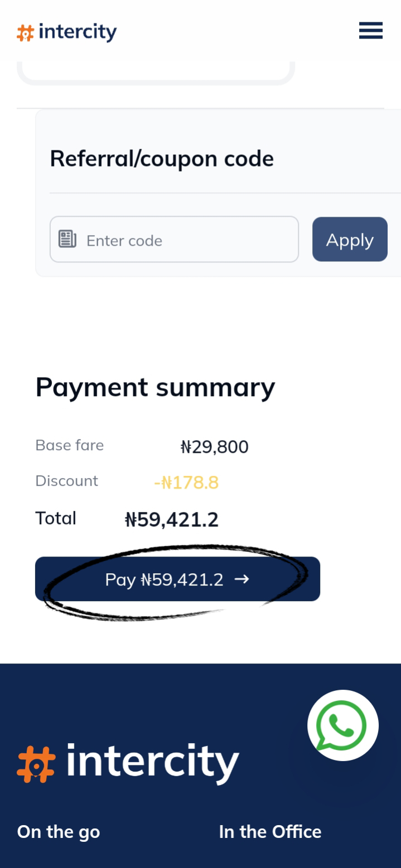Image resolution: width=401 pixels, height=868 pixels.
Task: Click the coupon field document icon
Action: point(67,240)
